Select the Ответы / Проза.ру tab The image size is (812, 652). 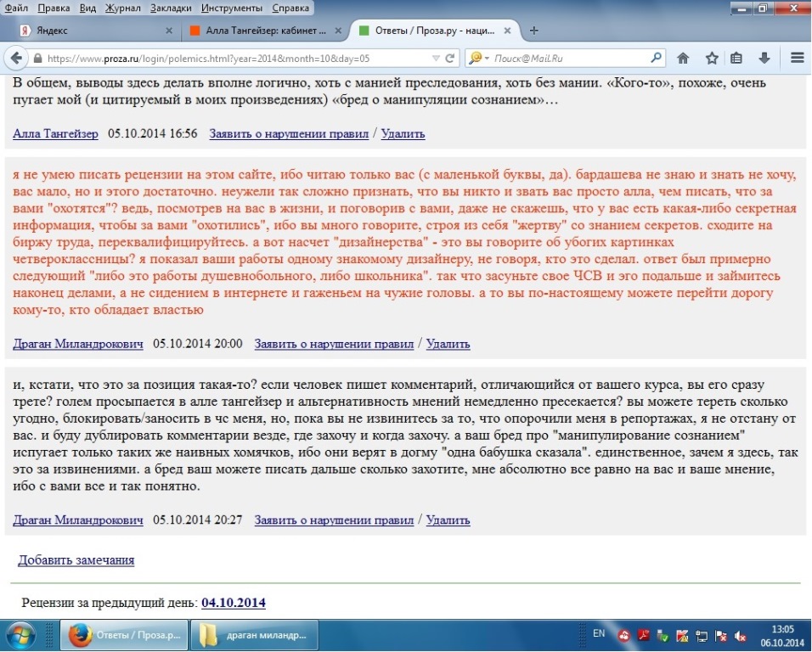[435, 31]
